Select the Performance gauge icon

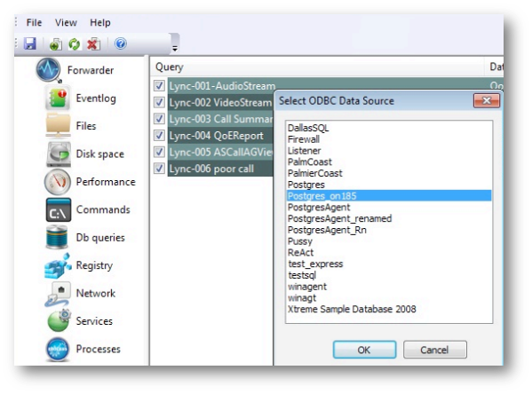point(58,182)
